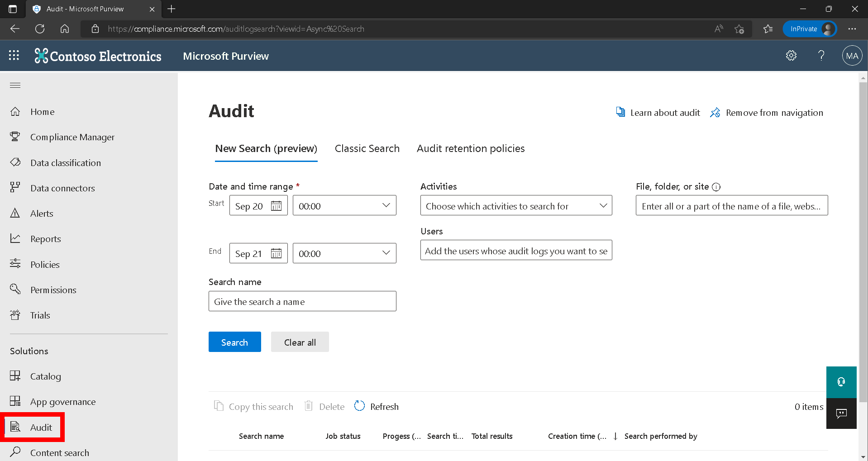The width and height of the screenshot is (868, 461).
Task: Click the teal headset support button
Action: pyautogui.click(x=841, y=382)
